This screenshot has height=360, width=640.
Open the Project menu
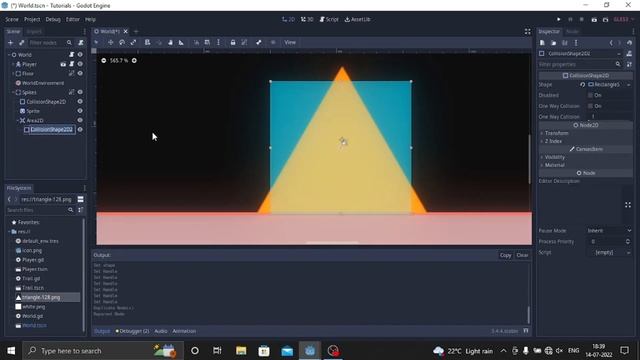pos(32,19)
